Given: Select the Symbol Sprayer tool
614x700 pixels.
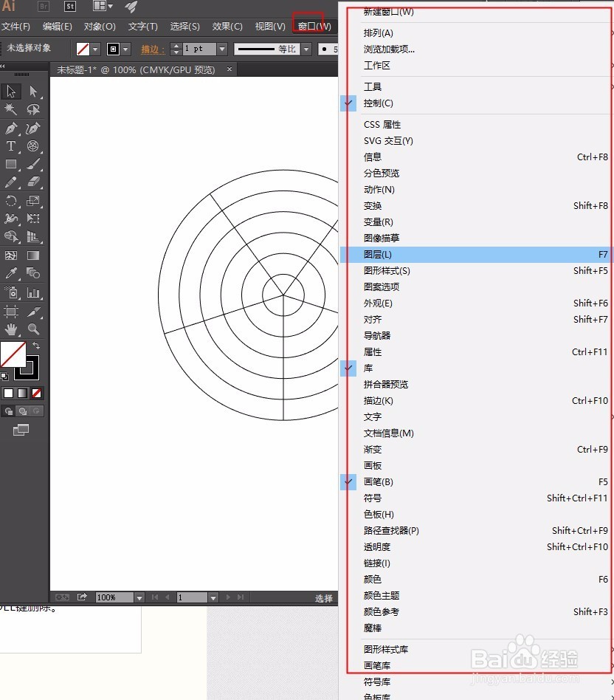Looking at the screenshot, I should click(x=11, y=292).
